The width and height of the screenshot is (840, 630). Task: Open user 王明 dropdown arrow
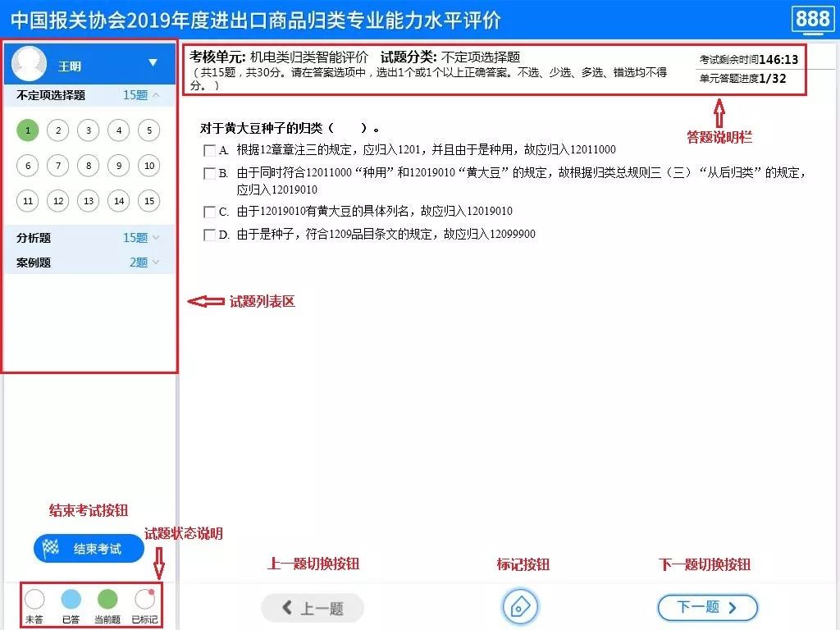pyautogui.click(x=153, y=63)
